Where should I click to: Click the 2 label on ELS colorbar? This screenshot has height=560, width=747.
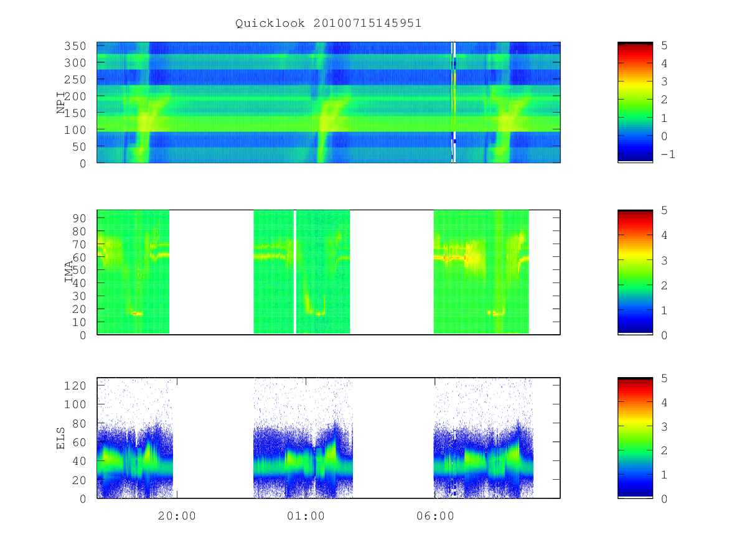(664, 450)
